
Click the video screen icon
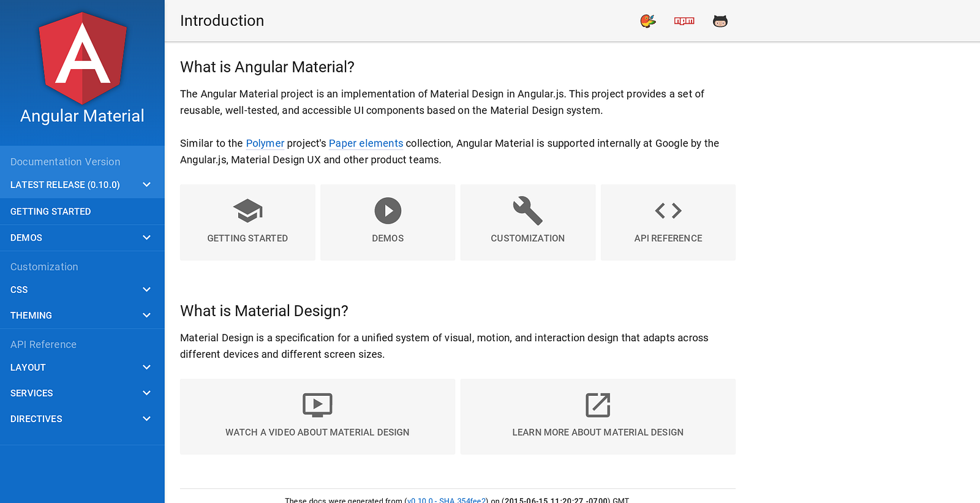[x=317, y=405]
